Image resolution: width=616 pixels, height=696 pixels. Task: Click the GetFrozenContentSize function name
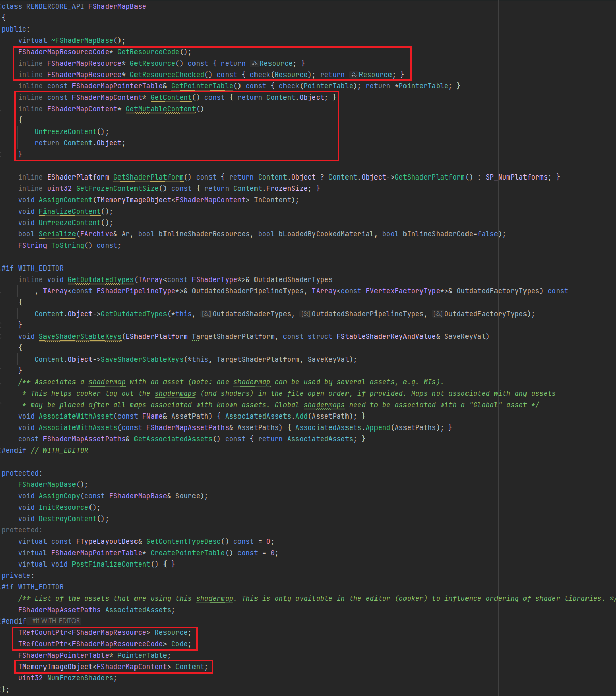coord(117,188)
